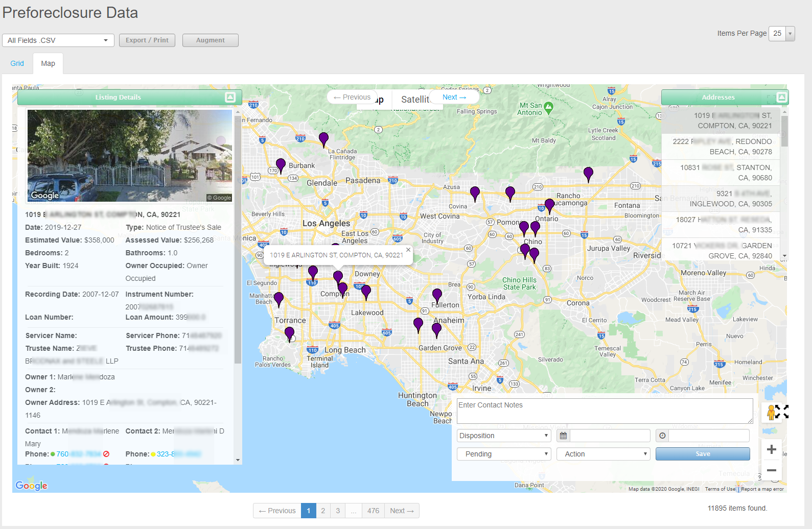The height and width of the screenshot is (529, 812).
Task: Open the All Fields .CSV dropdown
Action: pos(58,40)
